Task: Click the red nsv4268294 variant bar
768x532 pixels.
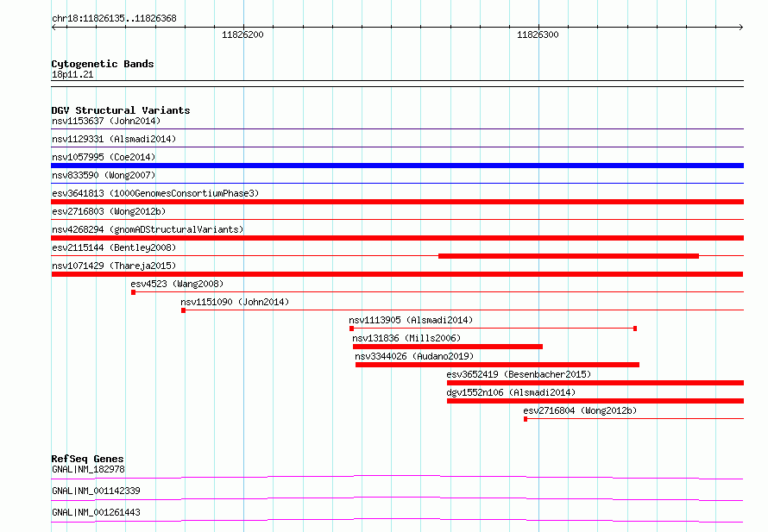Action: coord(397,238)
